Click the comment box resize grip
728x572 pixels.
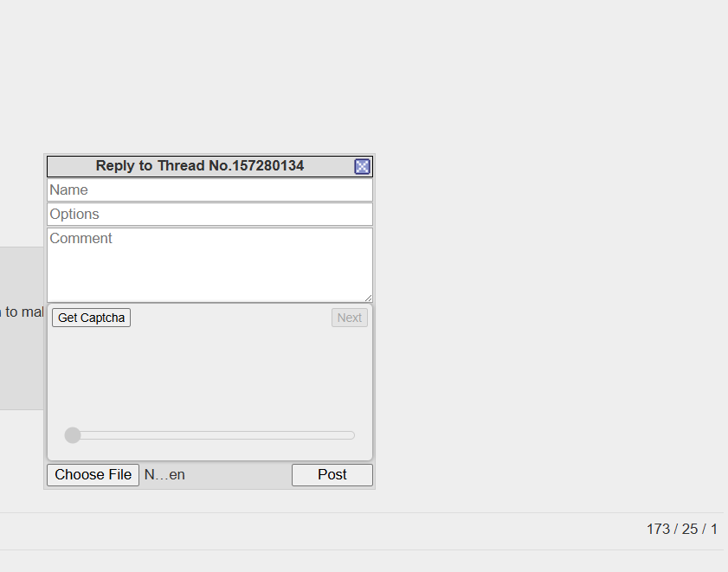click(x=368, y=298)
